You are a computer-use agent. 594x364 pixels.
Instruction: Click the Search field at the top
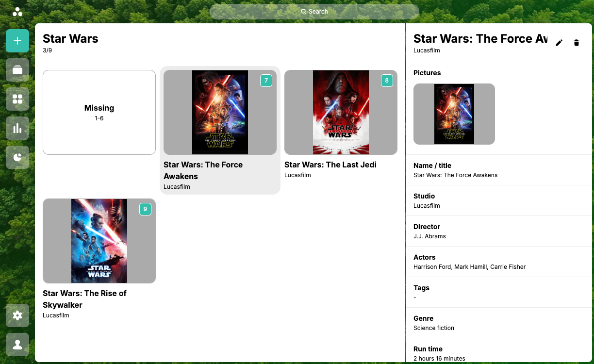point(314,12)
